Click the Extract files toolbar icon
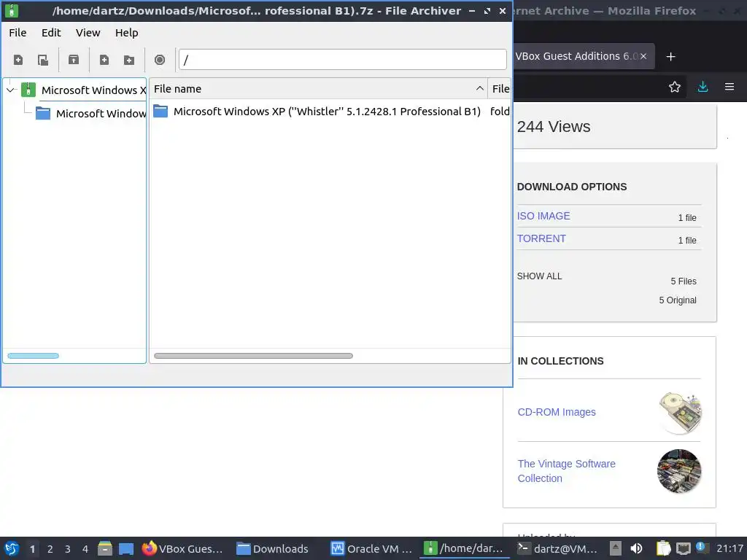Image resolution: width=747 pixels, height=560 pixels. [74, 60]
